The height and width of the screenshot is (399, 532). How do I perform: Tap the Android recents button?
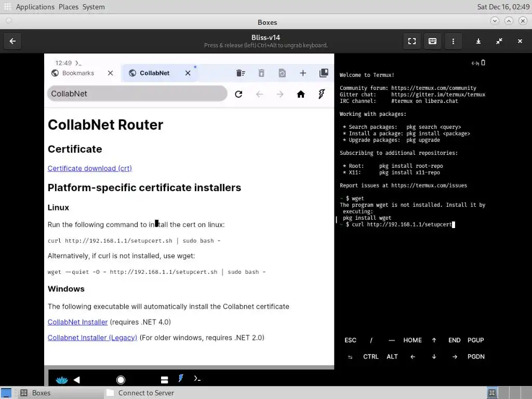pyautogui.click(x=165, y=380)
